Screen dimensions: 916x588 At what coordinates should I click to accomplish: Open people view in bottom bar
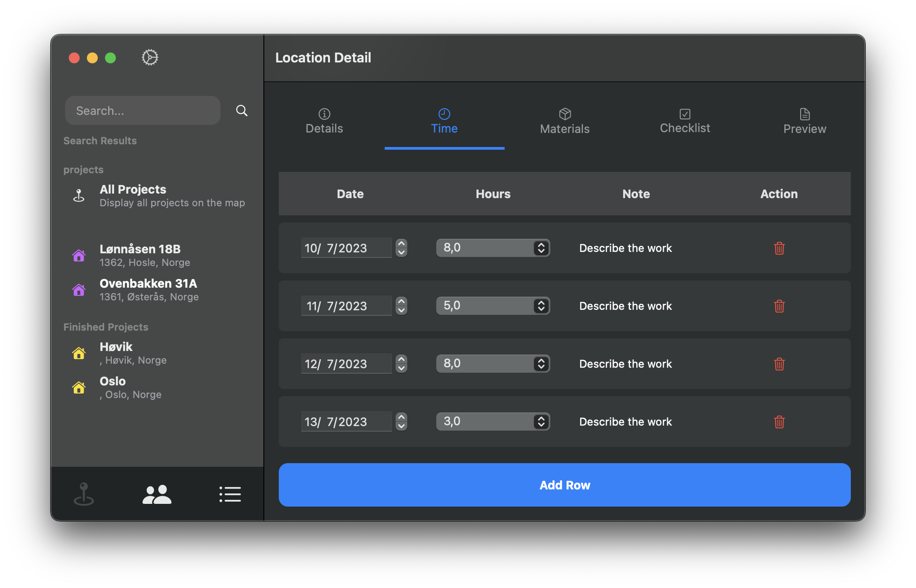click(157, 494)
